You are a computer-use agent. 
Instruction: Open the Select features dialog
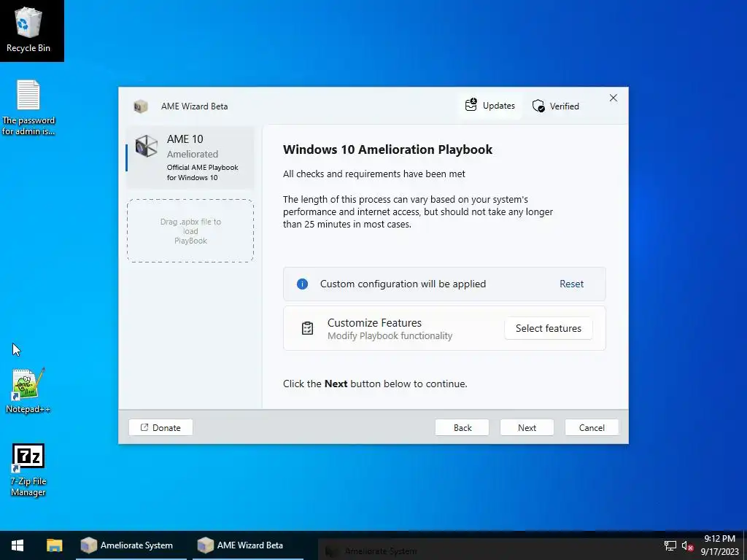point(549,328)
